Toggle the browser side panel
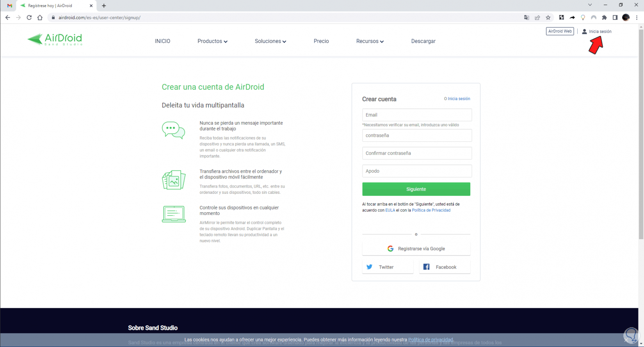The width and height of the screenshot is (644, 347). click(x=615, y=18)
